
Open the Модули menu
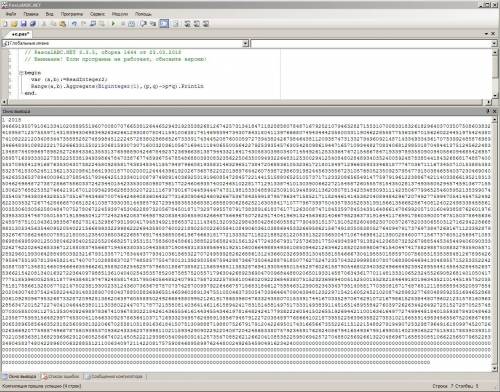[x=120, y=14]
